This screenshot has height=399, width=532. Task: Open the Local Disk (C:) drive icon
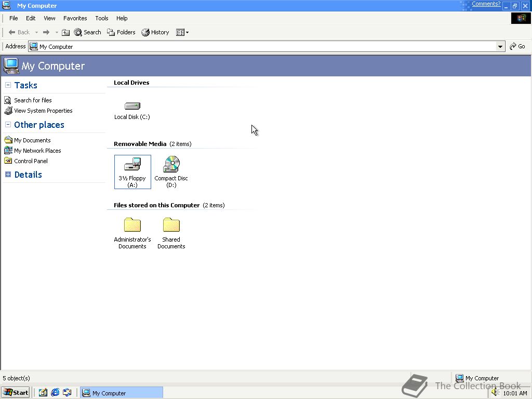[x=132, y=106]
